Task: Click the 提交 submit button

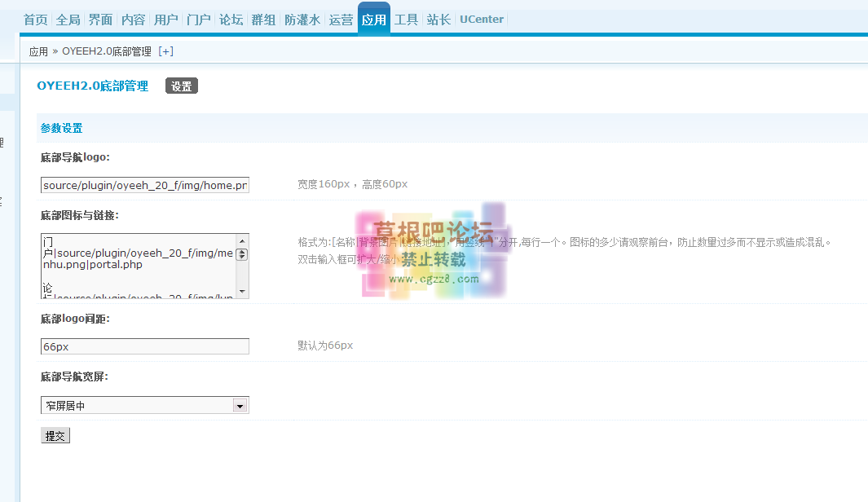Action: tap(55, 436)
